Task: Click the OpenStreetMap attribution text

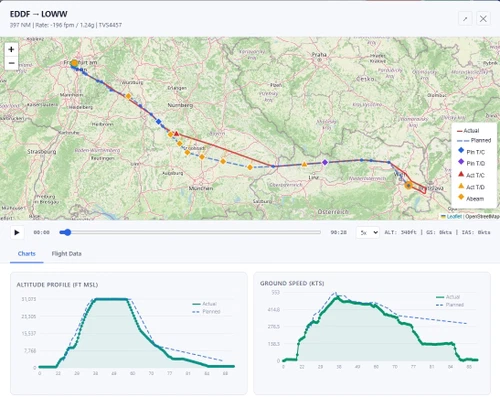Action: pyautogui.click(x=482, y=216)
